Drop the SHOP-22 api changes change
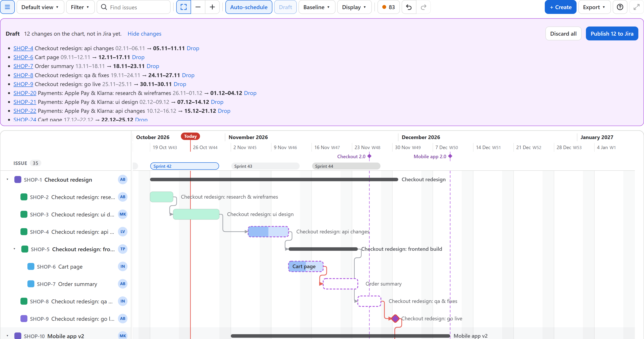Image resolution: width=644 pixels, height=339 pixels. (x=224, y=111)
